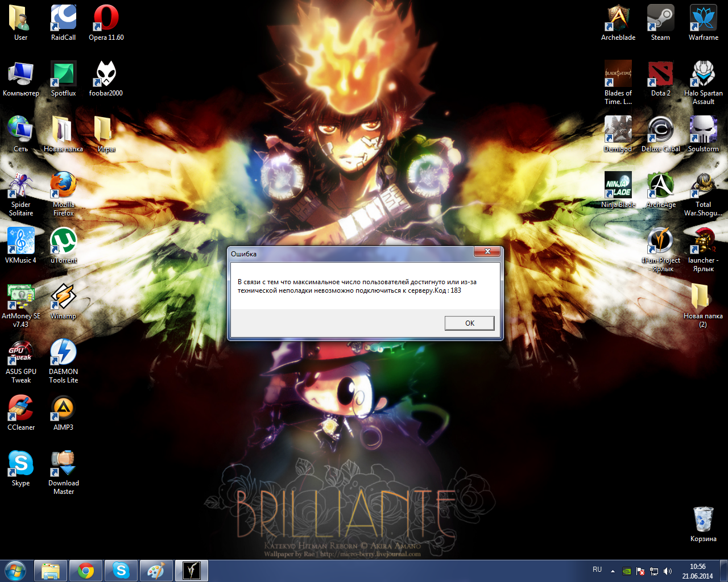Select the first Новая папка folder
This screenshot has width=728, height=582.
click(63, 135)
